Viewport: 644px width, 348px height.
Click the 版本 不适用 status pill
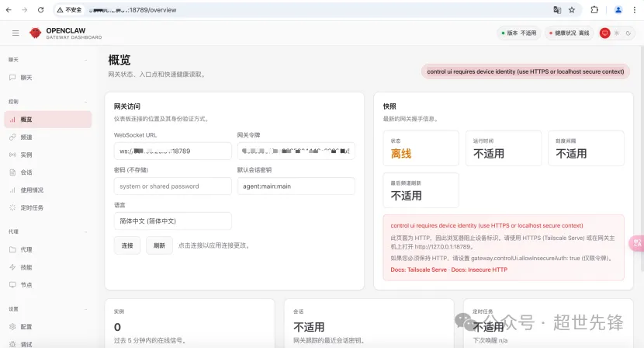point(519,33)
